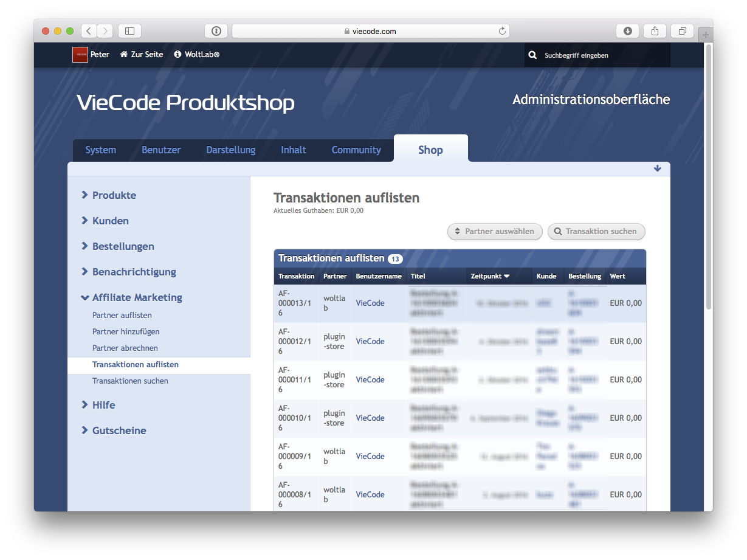Expand the Produkte sidebar section
The image size is (747, 560).
(114, 195)
